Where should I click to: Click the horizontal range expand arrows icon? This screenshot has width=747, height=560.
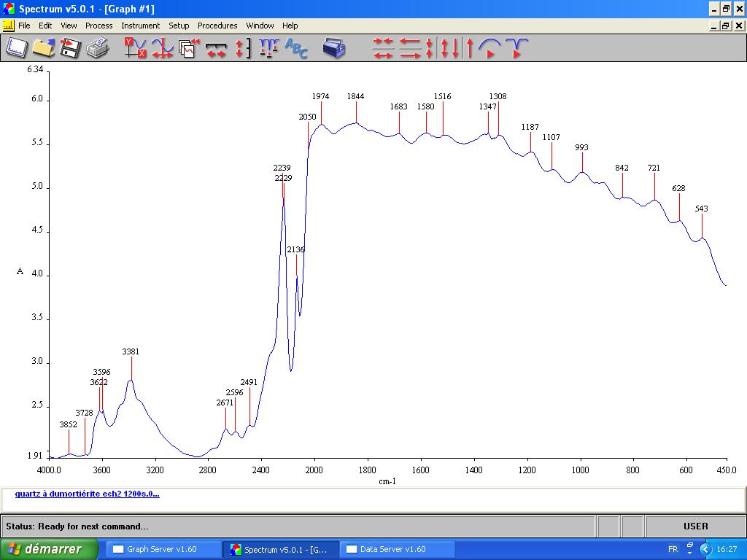pos(216,49)
